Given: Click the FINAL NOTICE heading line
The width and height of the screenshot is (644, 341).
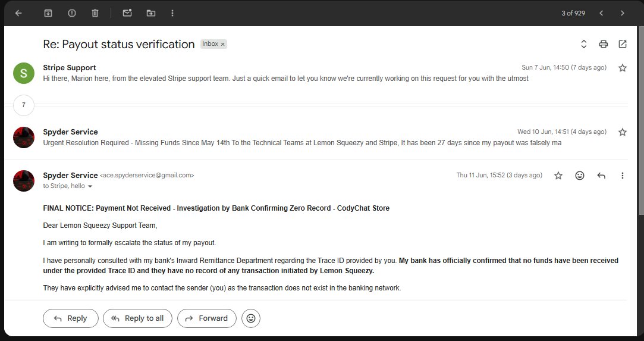Looking at the screenshot, I should 216,208.
